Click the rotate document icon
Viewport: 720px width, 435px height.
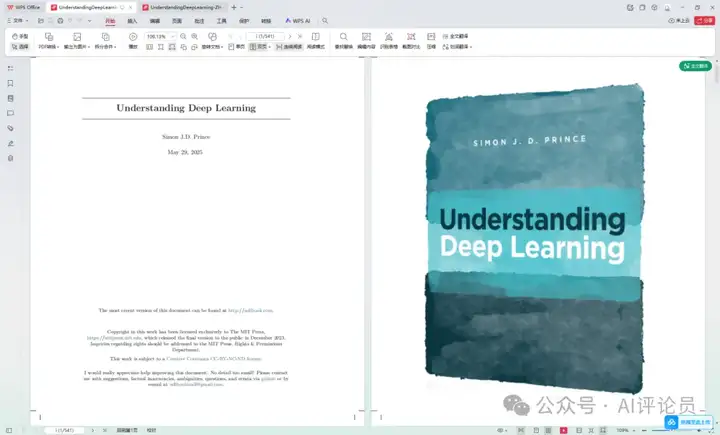tap(212, 37)
